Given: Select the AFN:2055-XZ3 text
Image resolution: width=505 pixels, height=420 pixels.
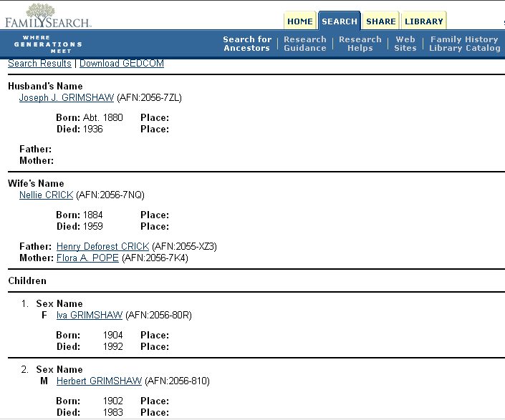Looking at the screenshot, I should click(x=185, y=246).
